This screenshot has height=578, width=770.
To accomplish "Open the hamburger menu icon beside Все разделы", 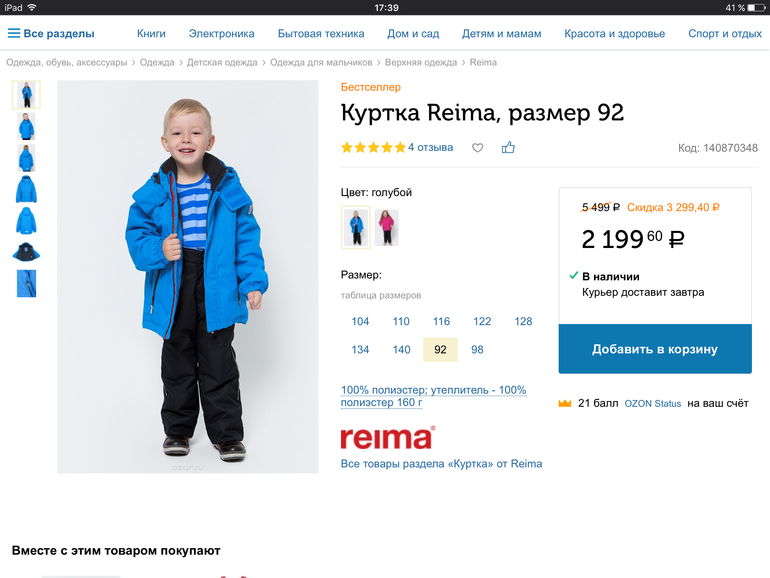I will 14,33.
